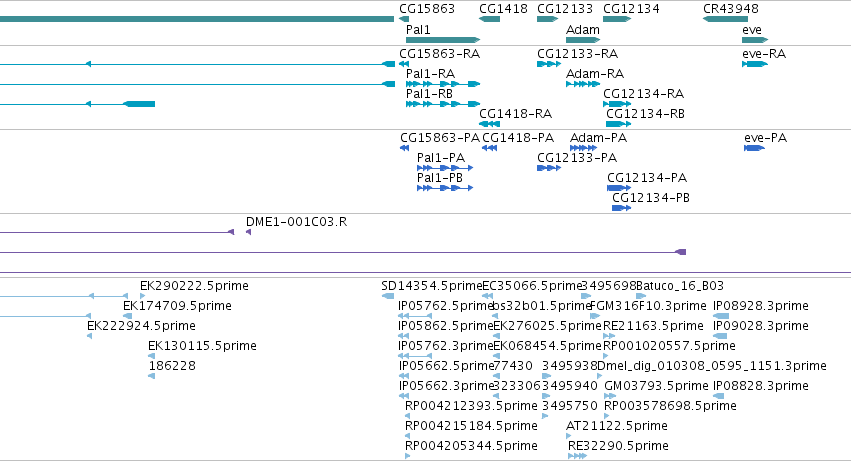Click EST RE21163.5prime
The height and width of the screenshot is (461, 851).
click(653, 326)
